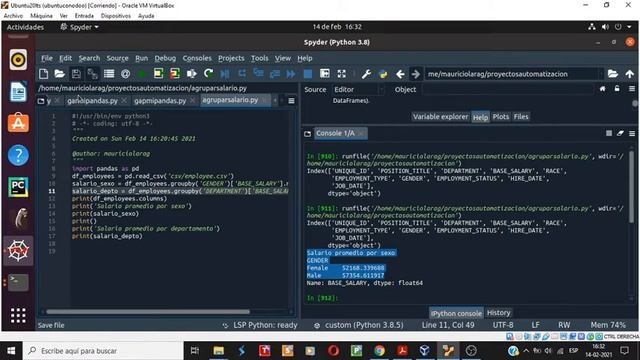Open the editor pane options hamburger icon
This screenshot has width=640, height=360.
(x=291, y=100)
